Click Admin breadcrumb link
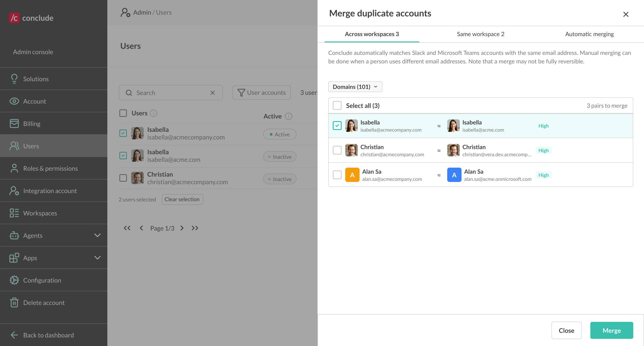This screenshot has width=644, height=346. [142, 13]
